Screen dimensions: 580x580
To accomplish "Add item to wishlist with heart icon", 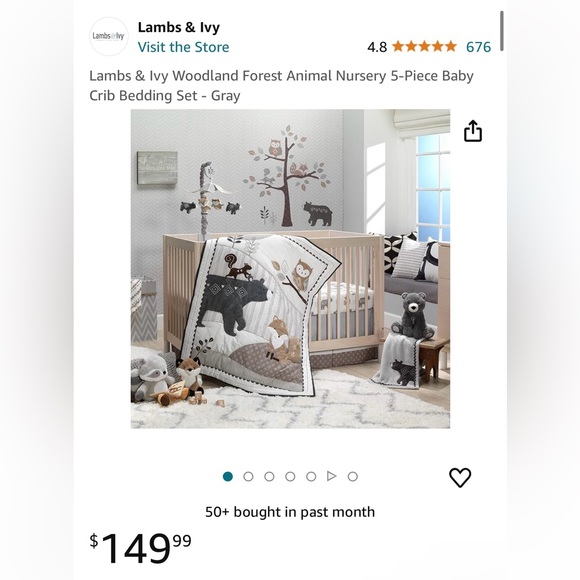I will 460,477.
